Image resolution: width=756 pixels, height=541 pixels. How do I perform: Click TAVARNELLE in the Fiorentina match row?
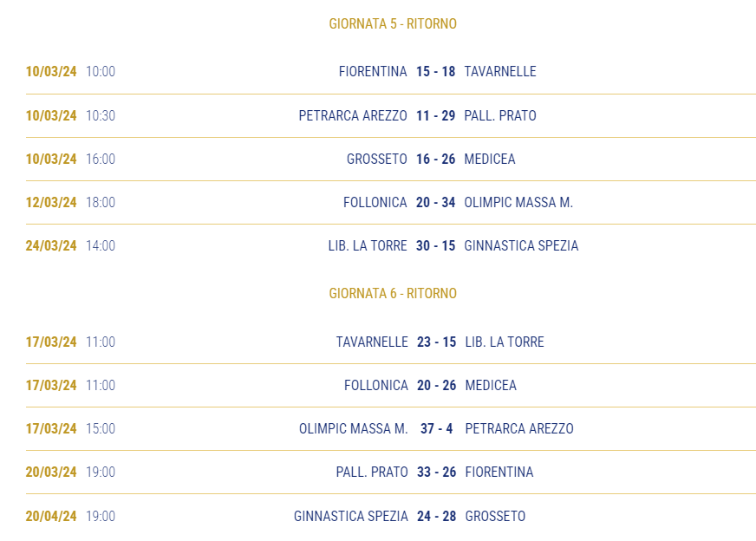tap(500, 71)
